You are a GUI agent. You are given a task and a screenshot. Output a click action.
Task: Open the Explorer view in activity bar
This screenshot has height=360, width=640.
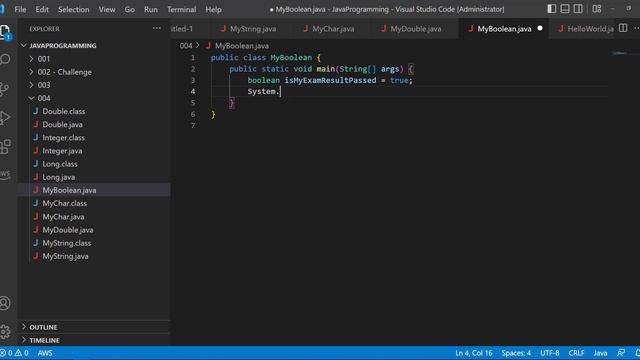coord(5,32)
